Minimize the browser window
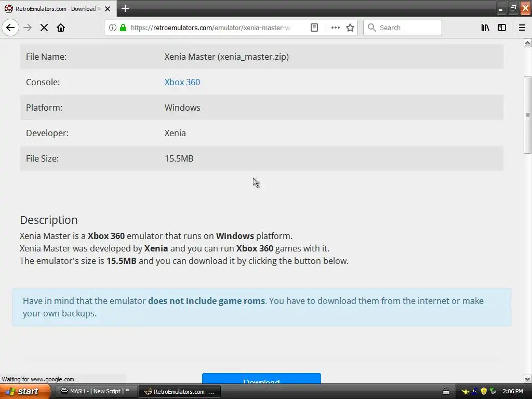532x399 pixels. (x=500, y=9)
